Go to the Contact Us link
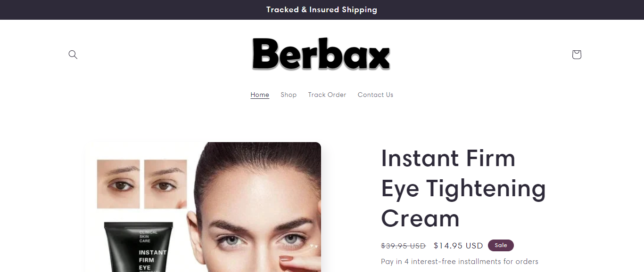The height and width of the screenshot is (272, 644). (x=375, y=95)
